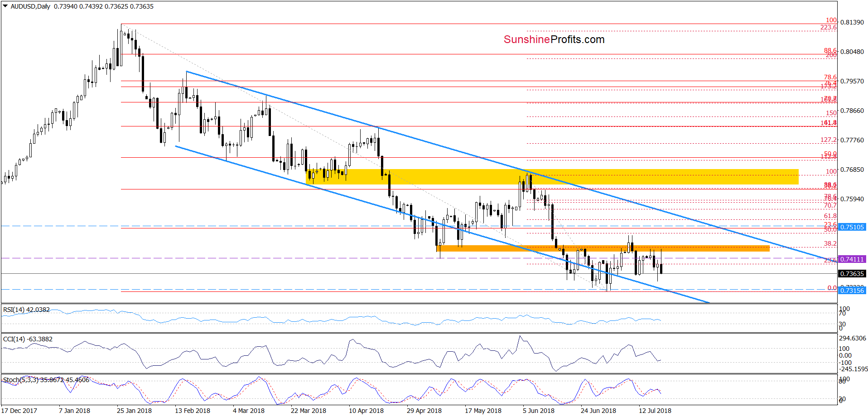Click the RSI(14) 42.0382 indicator label

coord(26,310)
